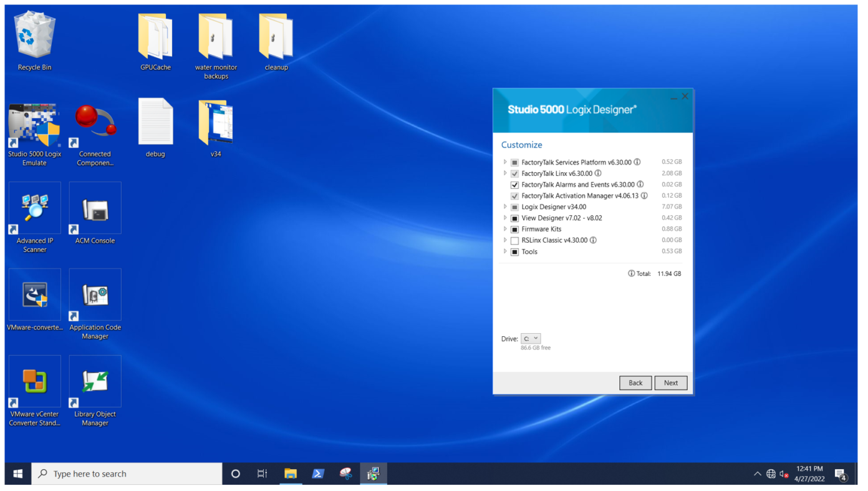Image resolution: width=868 pixels, height=491 pixels.
Task: Toggle the View Designer v7.02 - v8.02 checkbox
Action: click(x=514, y=218)
